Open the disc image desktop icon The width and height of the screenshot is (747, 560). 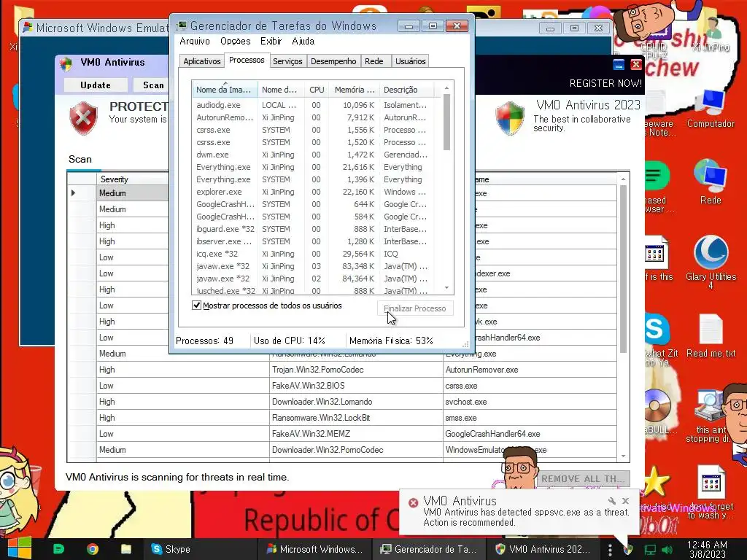click(657, 406)
